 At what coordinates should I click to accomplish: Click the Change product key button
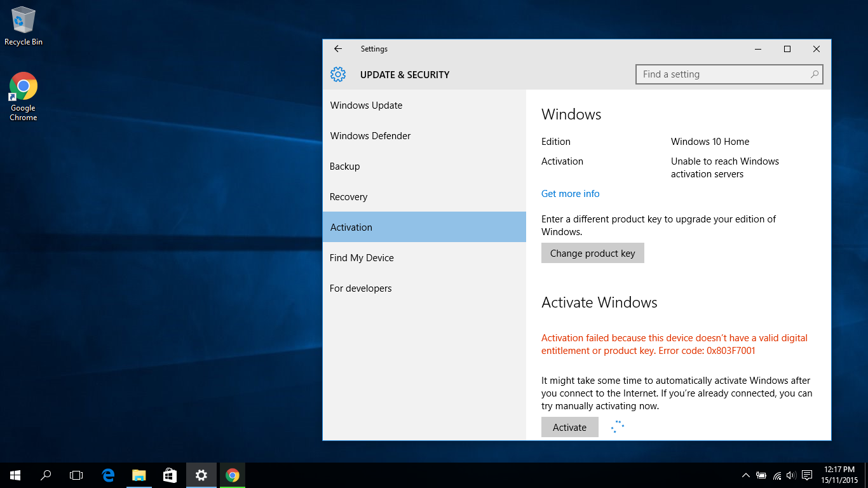(592, 254)
